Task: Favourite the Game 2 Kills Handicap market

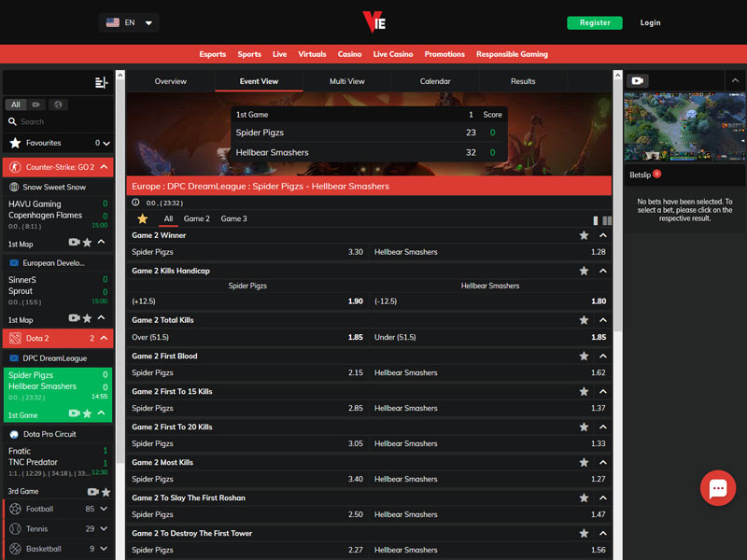Action: (x=584, y=271)
